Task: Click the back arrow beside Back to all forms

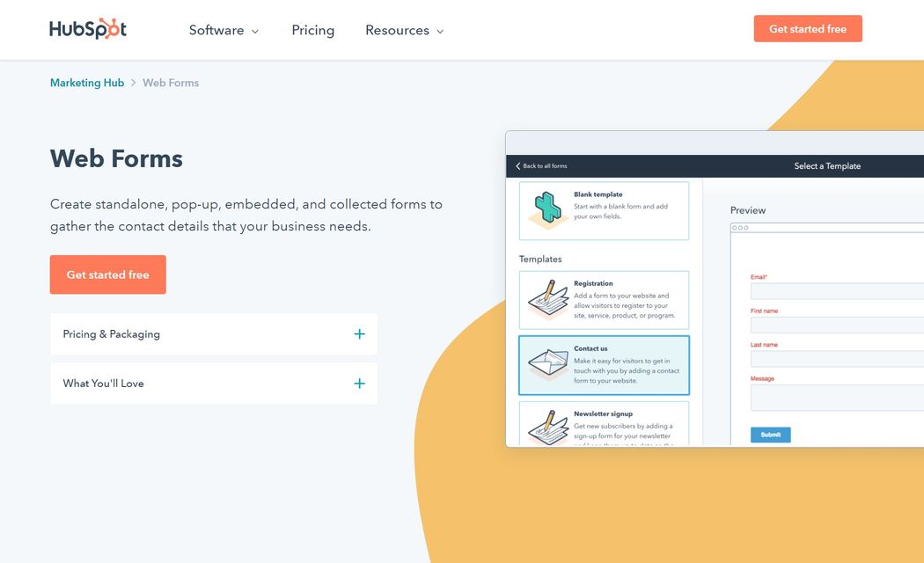Action: (x=518, y=166)
